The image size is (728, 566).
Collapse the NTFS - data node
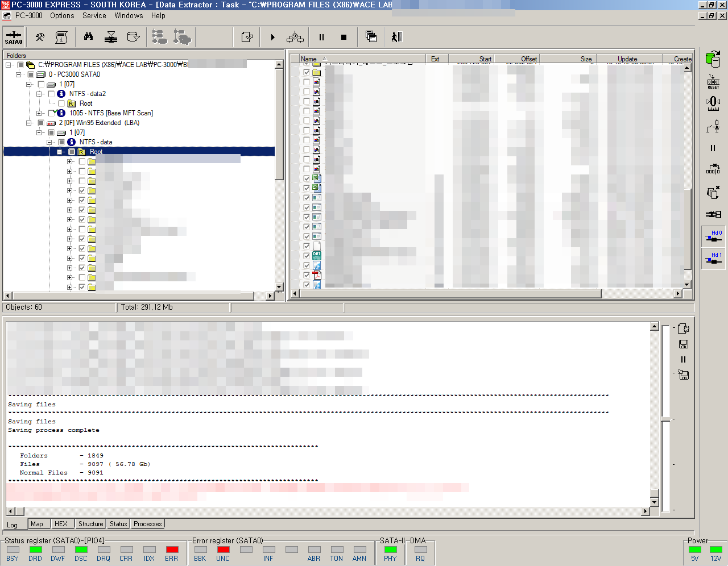49,142
